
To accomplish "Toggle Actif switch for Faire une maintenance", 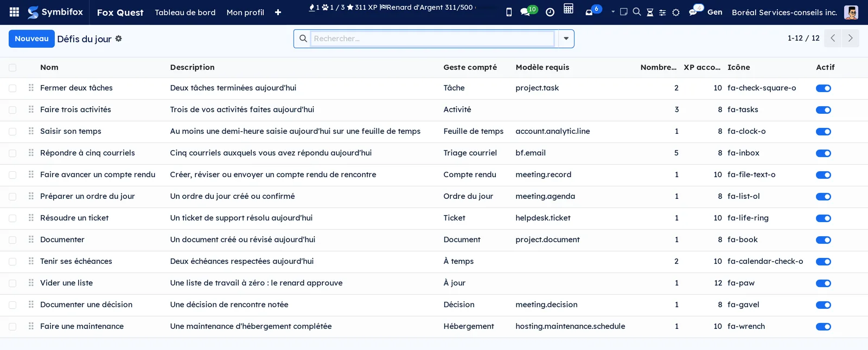I will [824, 327].
